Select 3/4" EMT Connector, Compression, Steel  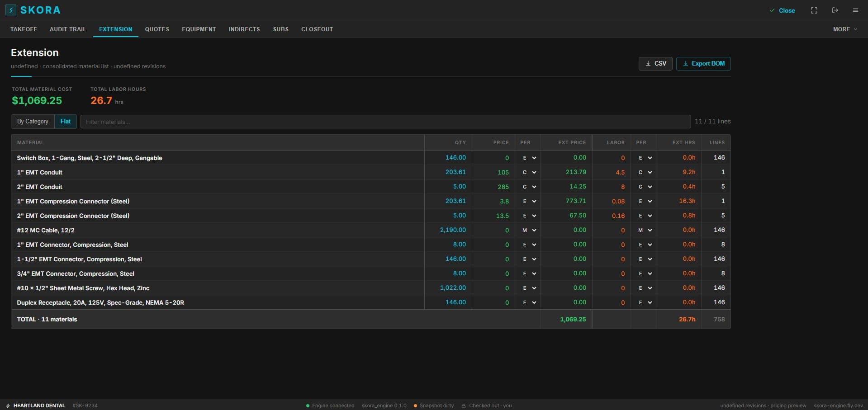coord(76,273)
